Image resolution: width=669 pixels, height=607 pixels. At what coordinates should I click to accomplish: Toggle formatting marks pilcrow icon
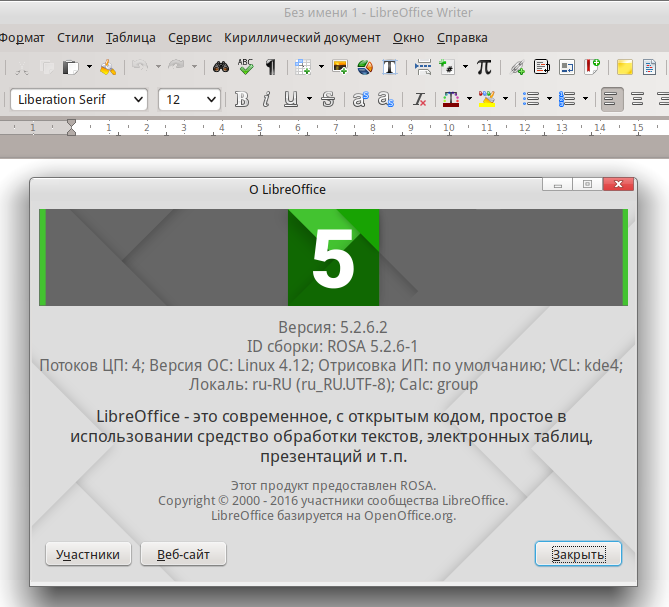271,67
